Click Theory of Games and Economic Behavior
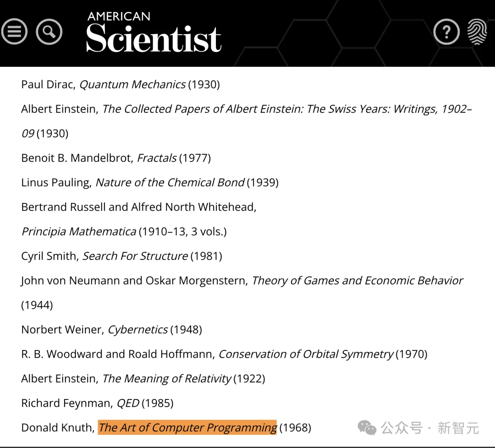The width and height of the screenshot is (495, 448). 357,281
